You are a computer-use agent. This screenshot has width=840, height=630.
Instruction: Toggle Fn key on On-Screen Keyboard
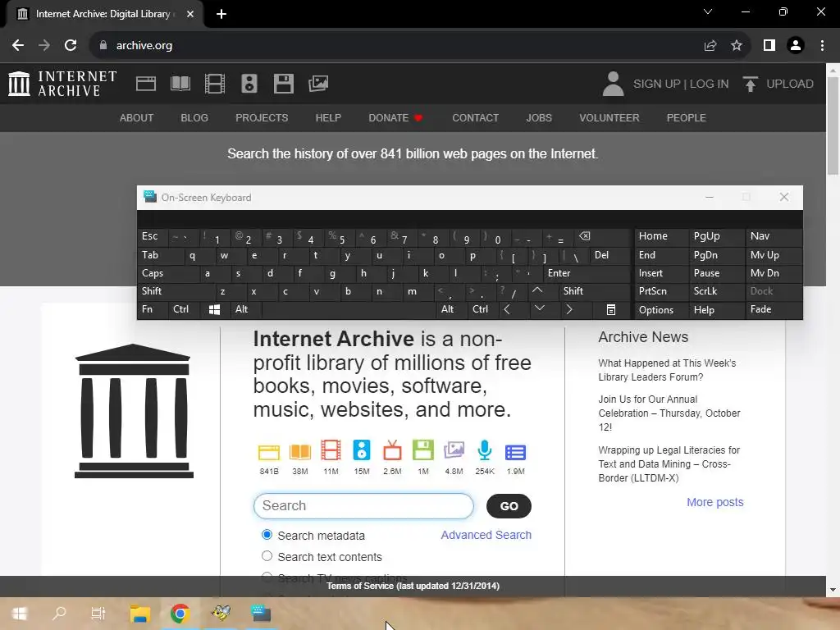tap(152, 309)
